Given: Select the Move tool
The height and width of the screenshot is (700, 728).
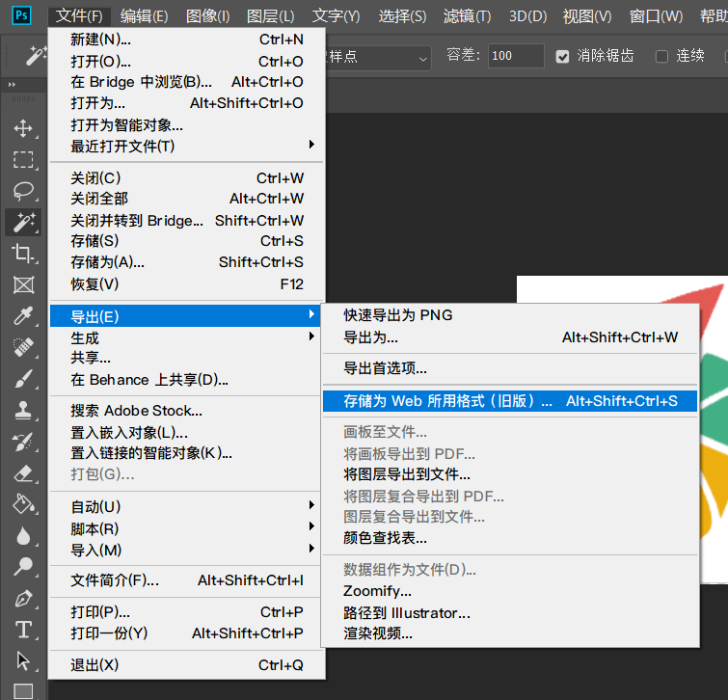Looking at the screenshot, I should coord(23,128).
